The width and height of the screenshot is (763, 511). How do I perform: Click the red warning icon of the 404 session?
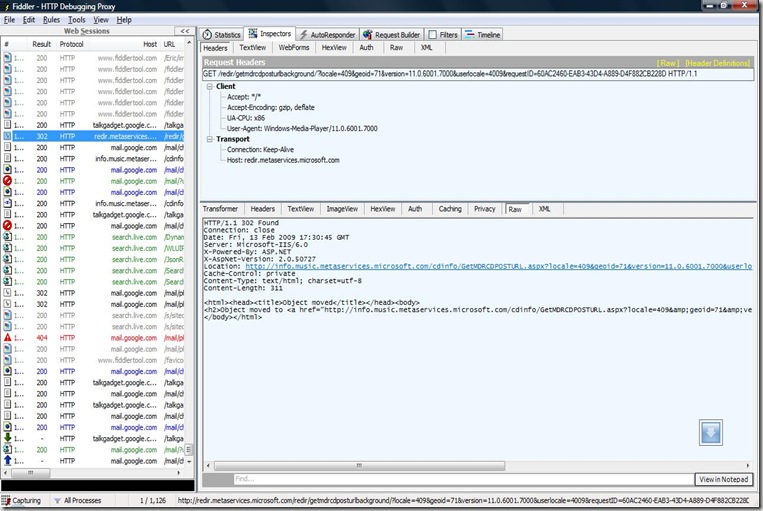(x=7, y=337)
